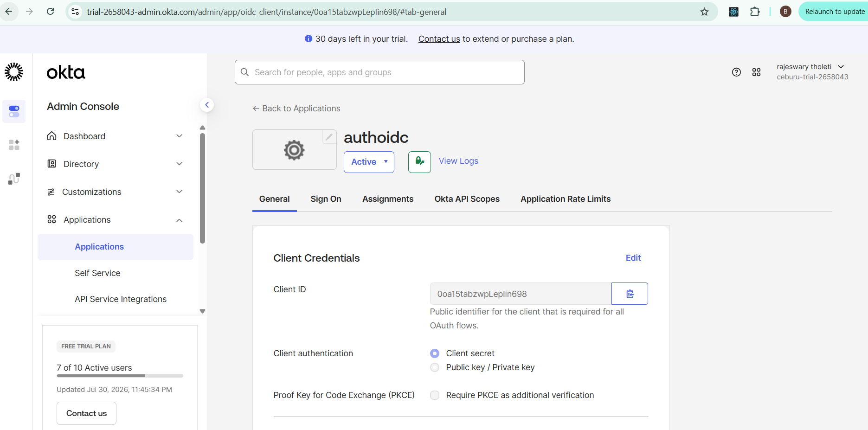Focus the Search for people, apps field
Viewport: 868px width, 430px height.
[x=379, y=72]
